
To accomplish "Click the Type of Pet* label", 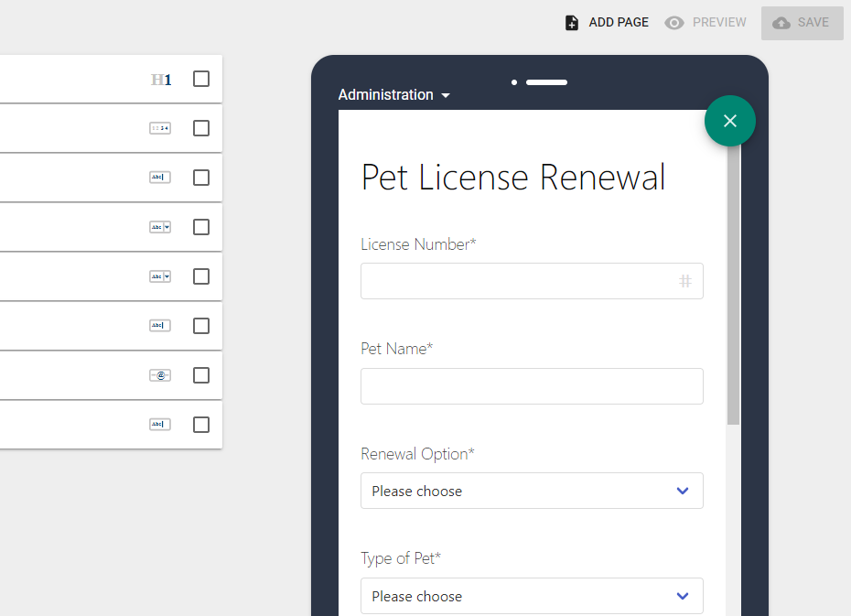I will (x=401, y=558).
